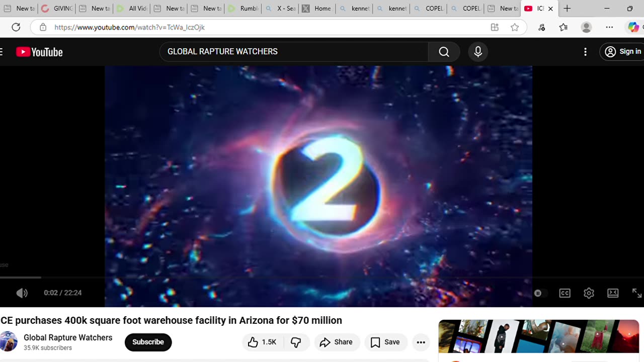The image size is (644, 362).
Task: View site information via the padlock icon
Action: pyautogui.click(x=43, y=27)
